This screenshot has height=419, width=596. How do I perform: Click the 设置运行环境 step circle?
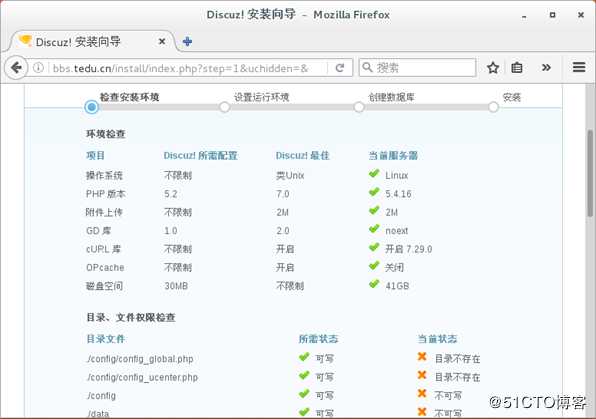224,107
